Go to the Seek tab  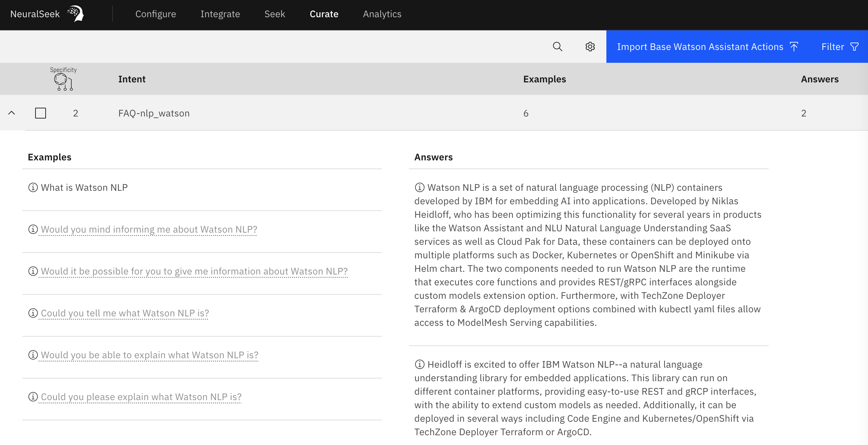point(274,14)
